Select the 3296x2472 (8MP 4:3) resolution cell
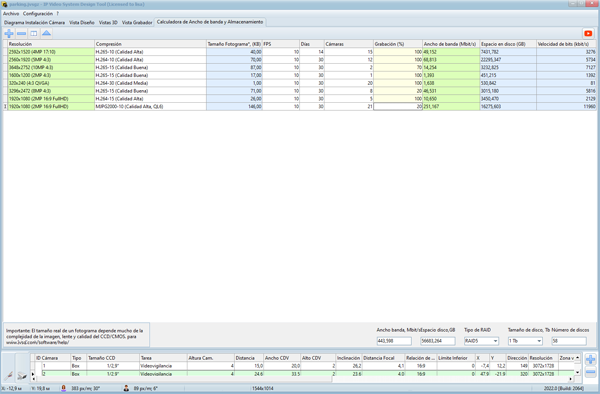This screenshot has width=600, height=394. click(51, 91)
